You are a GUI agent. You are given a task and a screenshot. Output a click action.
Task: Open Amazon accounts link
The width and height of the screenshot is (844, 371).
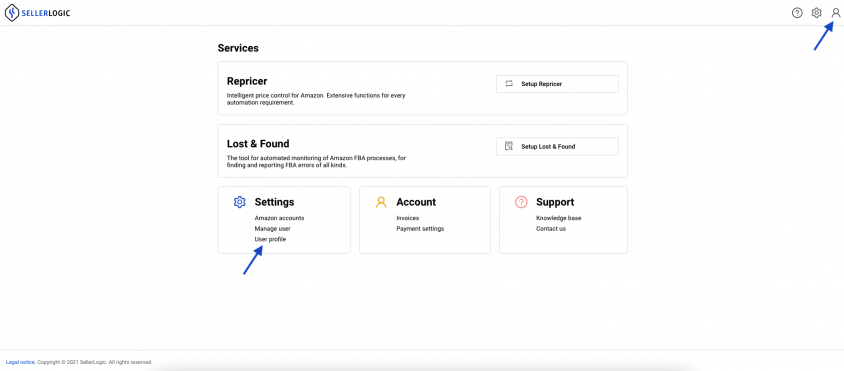point(279,218)
